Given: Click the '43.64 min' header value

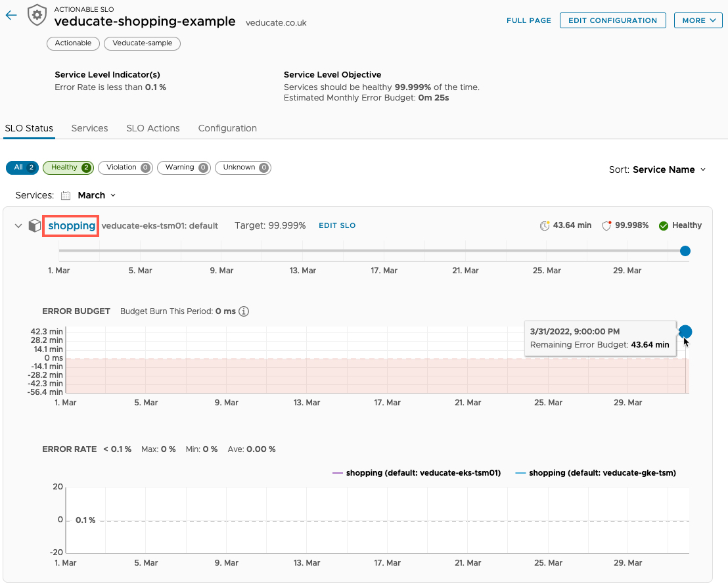Looking at the screenshot, I should coord(572,225).
